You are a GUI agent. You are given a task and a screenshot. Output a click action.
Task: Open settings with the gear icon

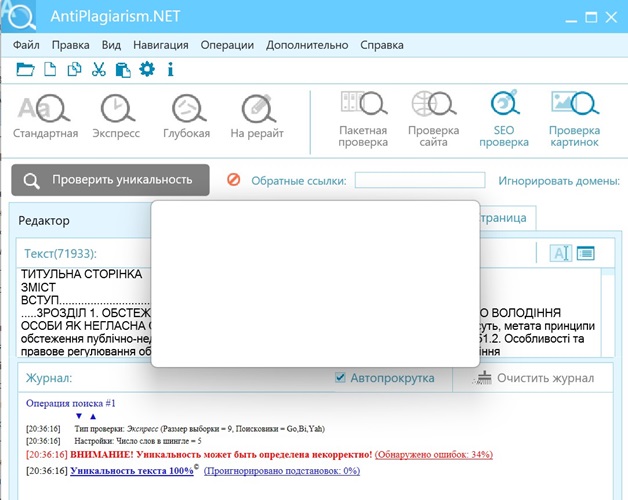tap(147, 69)
